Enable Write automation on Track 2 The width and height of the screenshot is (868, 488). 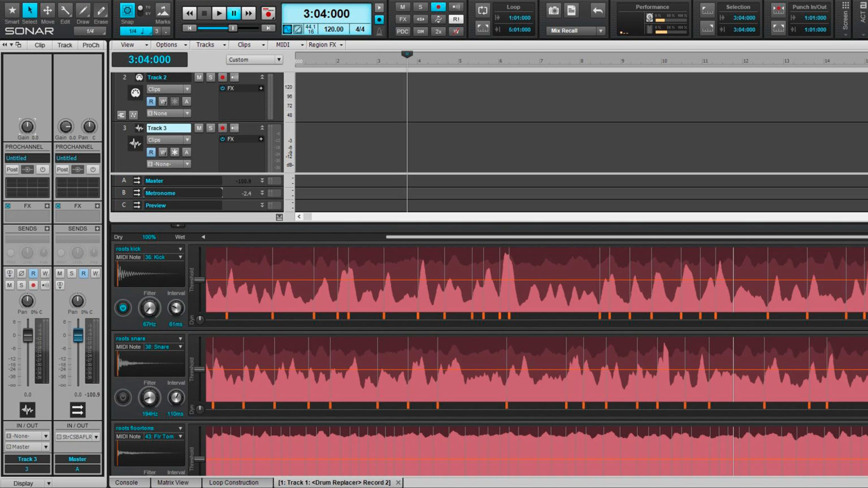tap(163, 102)
